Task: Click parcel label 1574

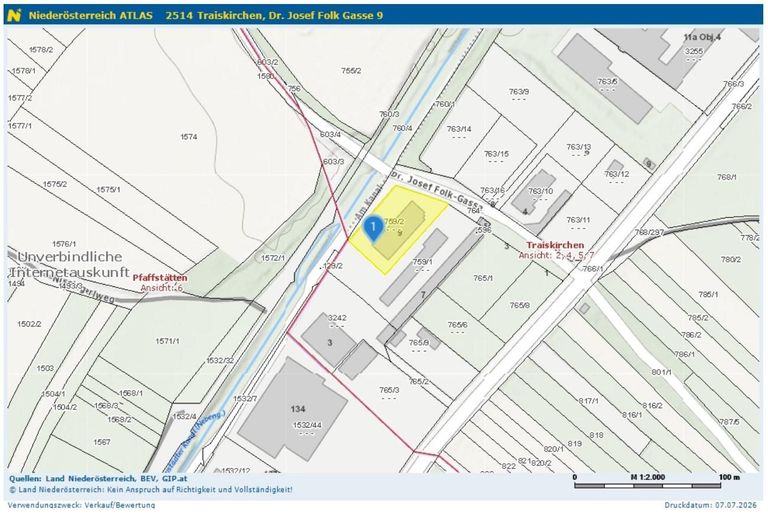Action: pyautogui.click(x=189, y=137)
